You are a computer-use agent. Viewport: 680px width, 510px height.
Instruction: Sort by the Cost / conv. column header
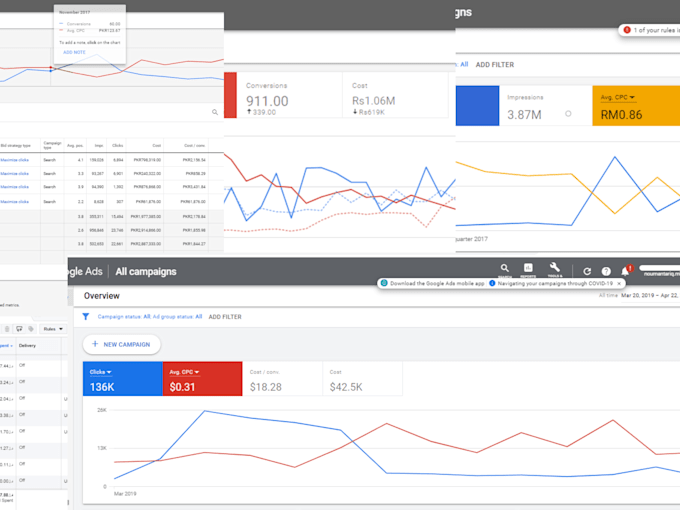pos(194,145)
